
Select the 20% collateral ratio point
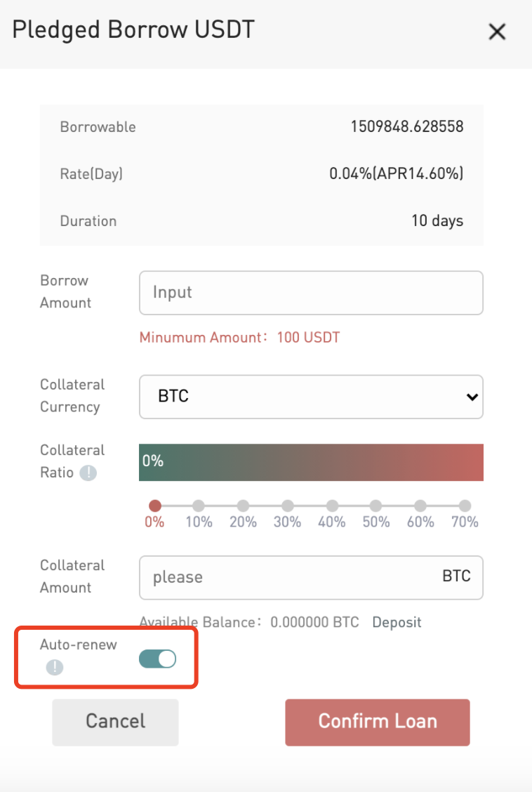click(243, 506)
